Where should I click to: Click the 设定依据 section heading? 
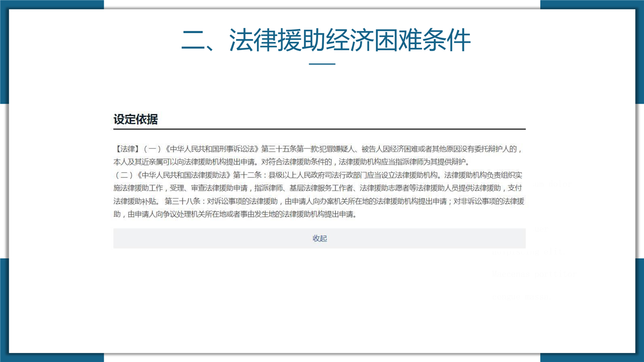(x=135, y=120)
